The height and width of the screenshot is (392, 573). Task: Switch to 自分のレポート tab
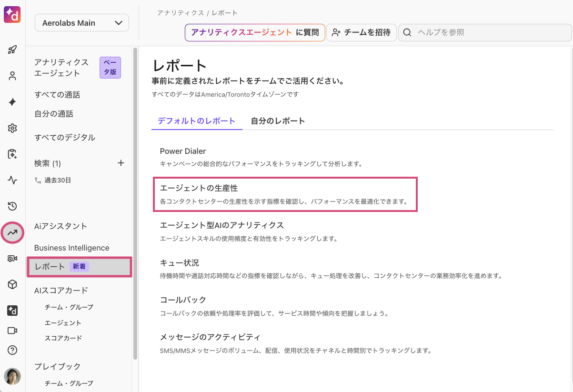coord(278,121)
